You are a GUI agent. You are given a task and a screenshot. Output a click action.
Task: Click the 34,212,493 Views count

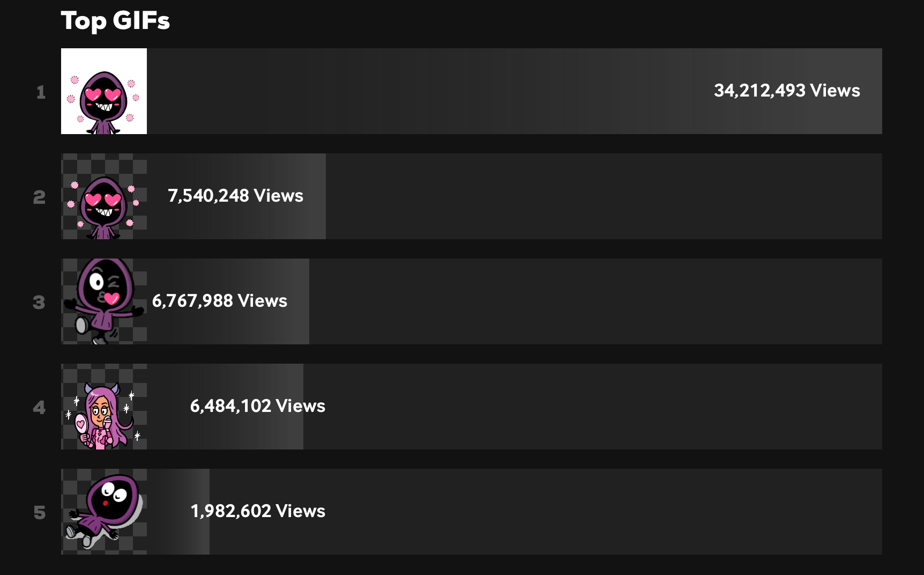click(x=786, y=91)
